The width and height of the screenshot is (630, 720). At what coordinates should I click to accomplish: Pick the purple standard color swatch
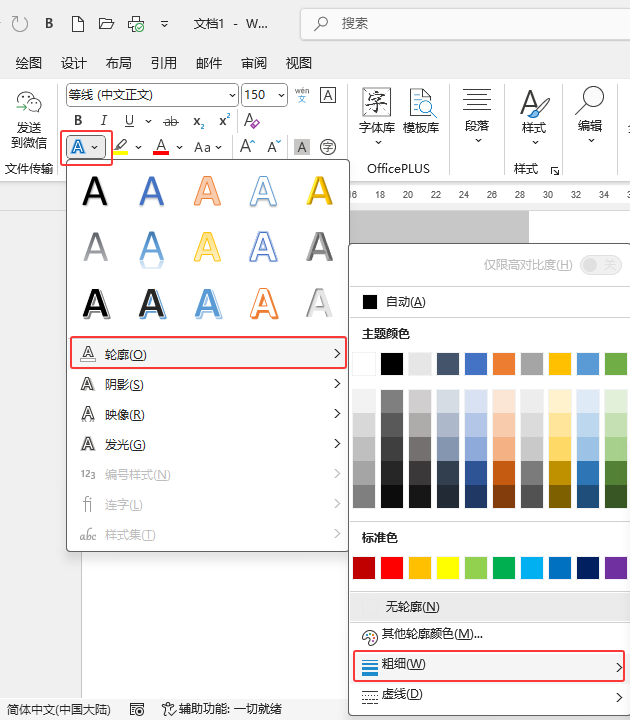[x=616, y=568]
